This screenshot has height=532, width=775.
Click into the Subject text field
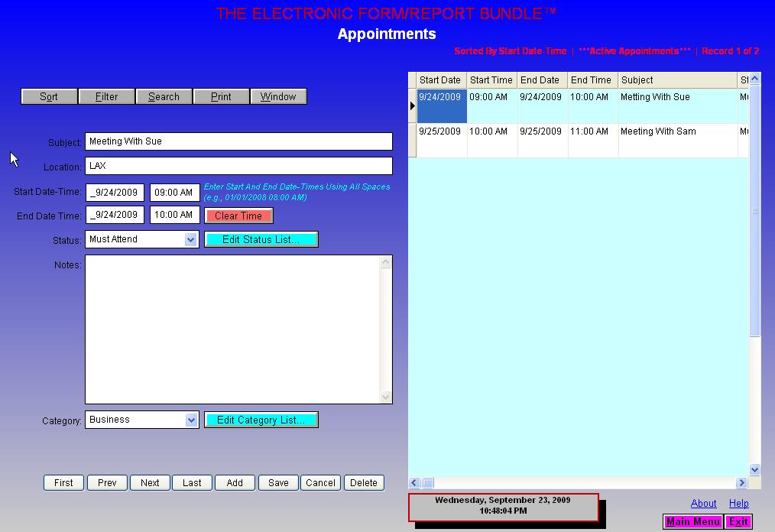[x=238, y=141]
